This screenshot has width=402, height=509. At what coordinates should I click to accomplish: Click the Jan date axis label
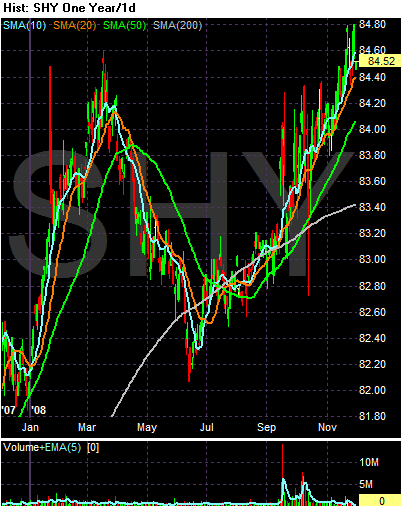coord(30,427)
